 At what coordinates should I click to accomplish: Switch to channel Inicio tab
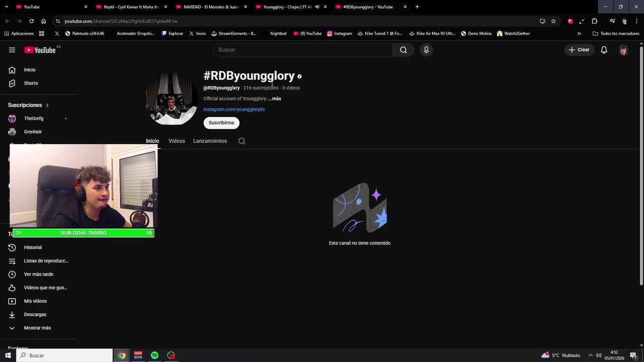tap(152, 141)
